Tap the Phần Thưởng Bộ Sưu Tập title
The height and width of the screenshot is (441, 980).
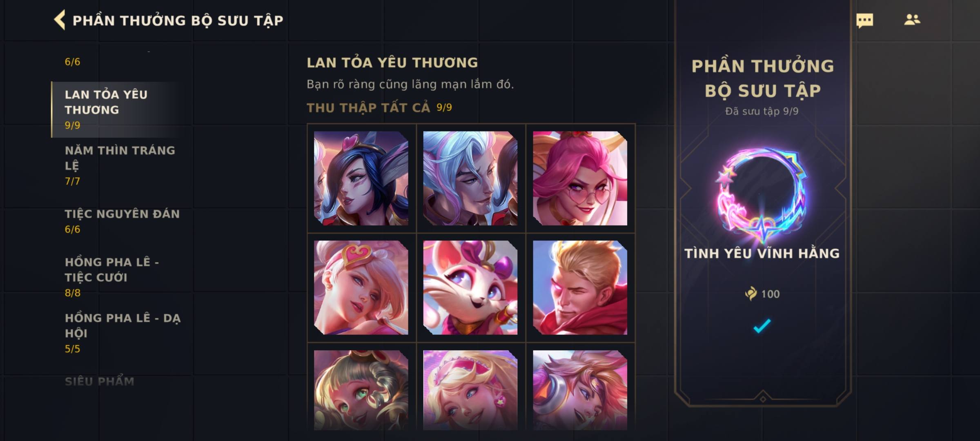pos(178,20)
